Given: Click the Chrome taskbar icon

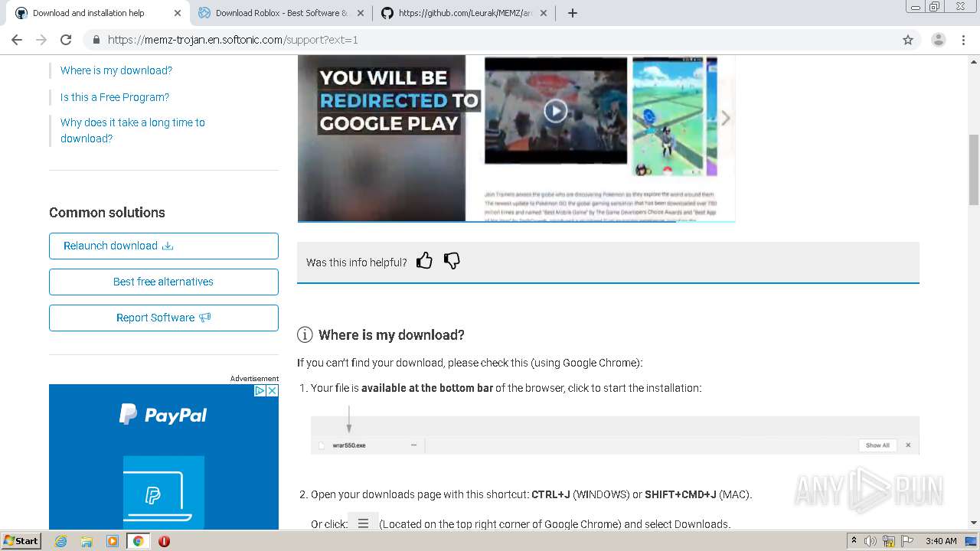Looking at the screenshot, I should click(x=138, y=541).
